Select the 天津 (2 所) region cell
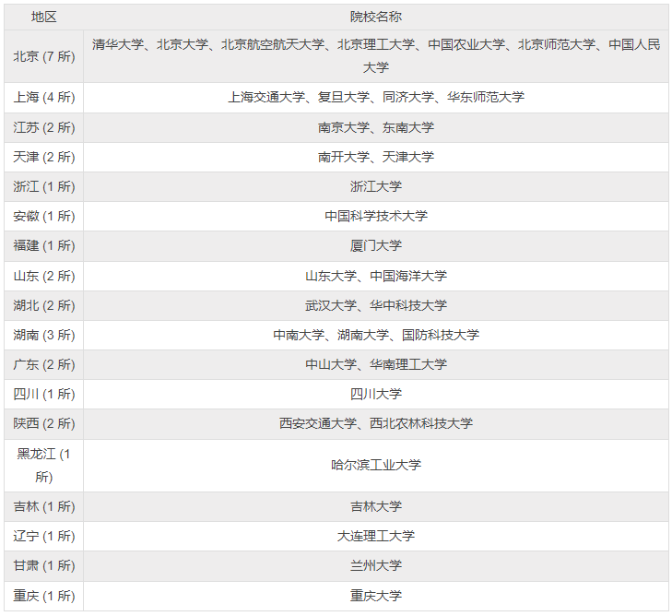The width and height of the screenshot is (672, 616). [x=43, y=157]
